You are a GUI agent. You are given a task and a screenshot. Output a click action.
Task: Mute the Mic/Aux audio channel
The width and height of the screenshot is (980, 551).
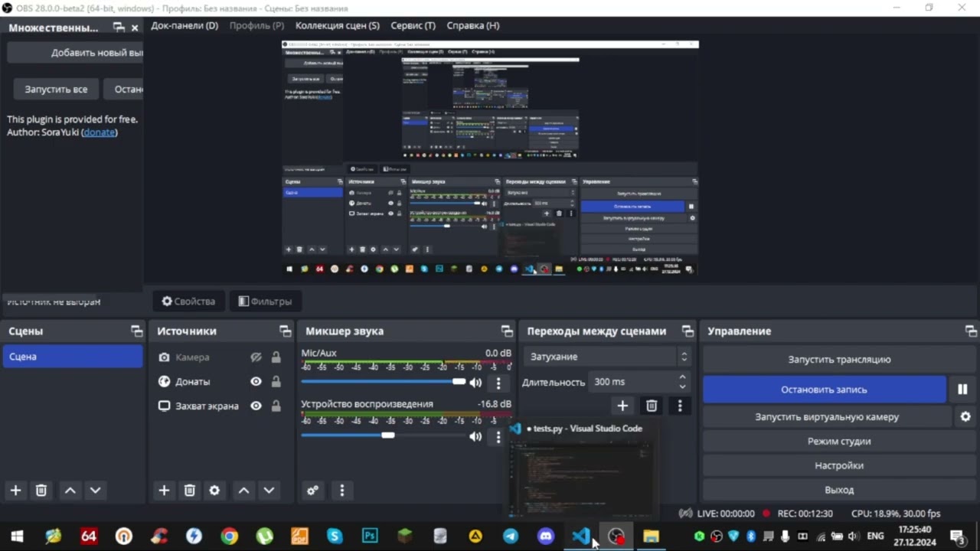point(475,383)
